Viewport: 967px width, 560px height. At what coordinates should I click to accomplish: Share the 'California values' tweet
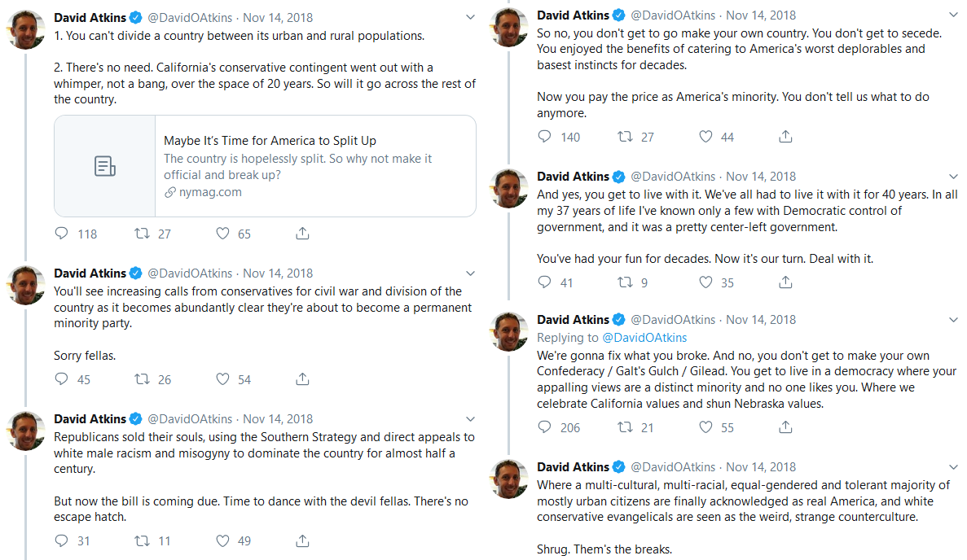(785, 427)
